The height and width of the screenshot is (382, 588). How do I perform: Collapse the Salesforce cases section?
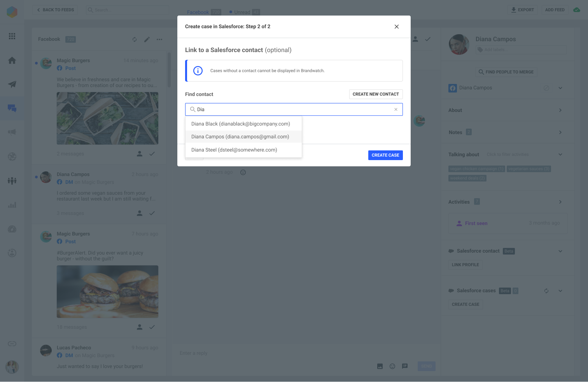click(560, 291)
